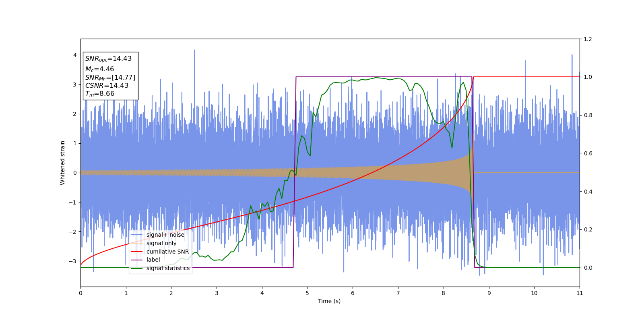Click left axis tick label 4
This screenshot has width=644, height=322.
coord(75,55)
